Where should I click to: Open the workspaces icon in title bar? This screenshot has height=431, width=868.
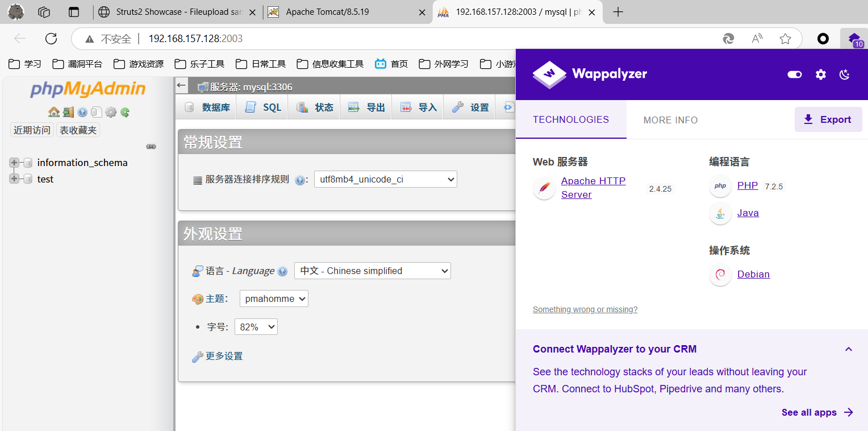(44, 11)
